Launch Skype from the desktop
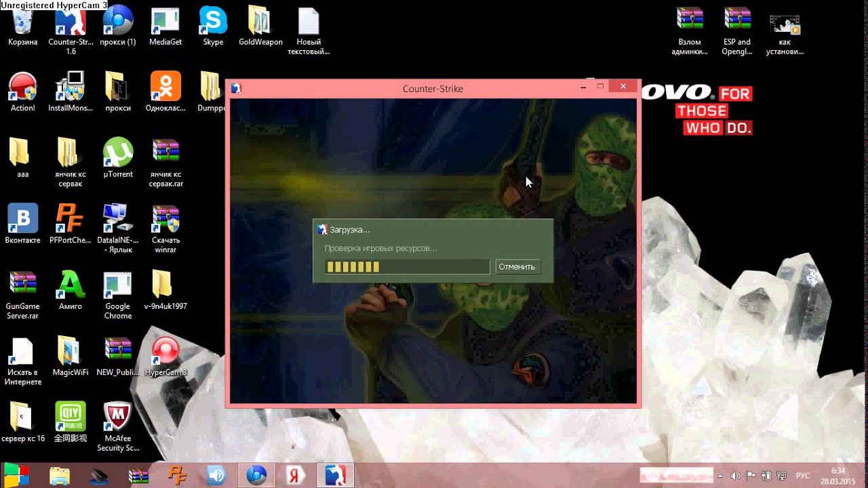 point(213,27)
